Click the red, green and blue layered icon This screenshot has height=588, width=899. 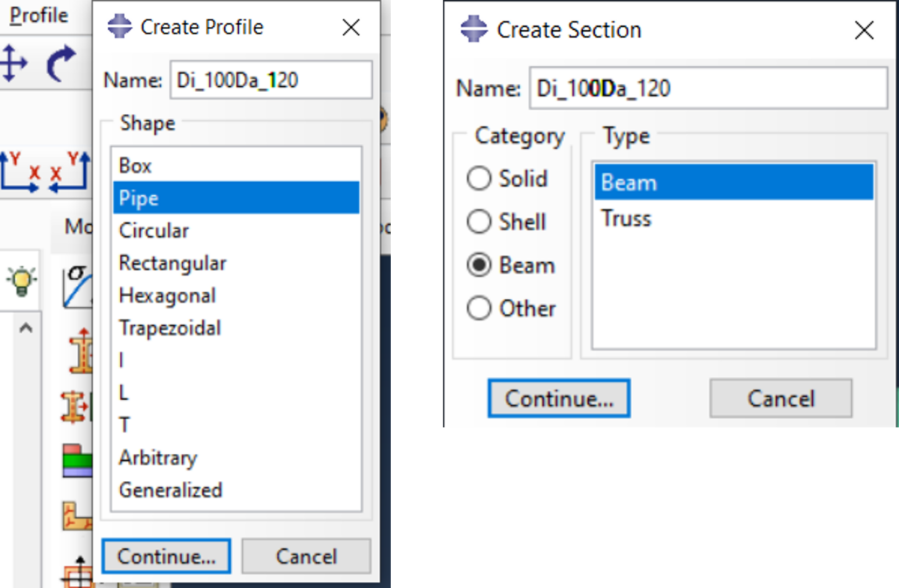(76, 460)
